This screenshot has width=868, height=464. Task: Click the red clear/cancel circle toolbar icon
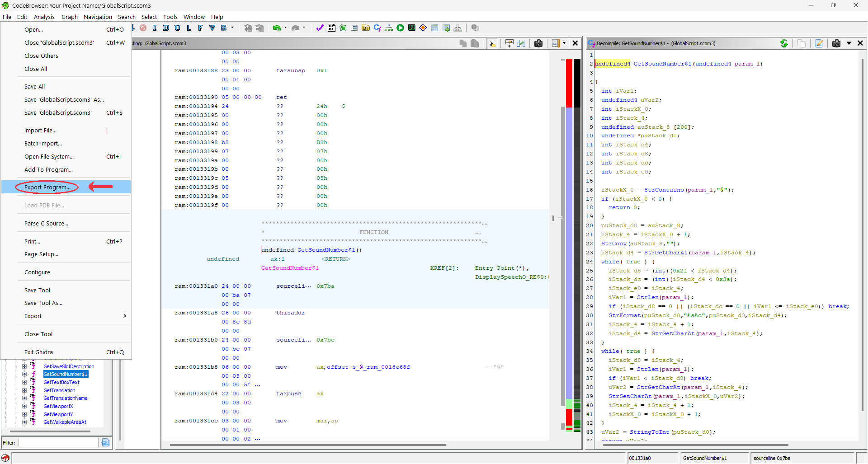(x=143, y=28)
